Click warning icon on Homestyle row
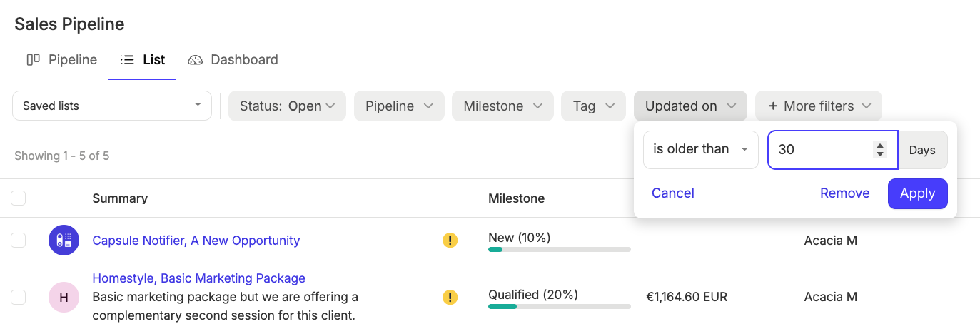 click(450, 298)
